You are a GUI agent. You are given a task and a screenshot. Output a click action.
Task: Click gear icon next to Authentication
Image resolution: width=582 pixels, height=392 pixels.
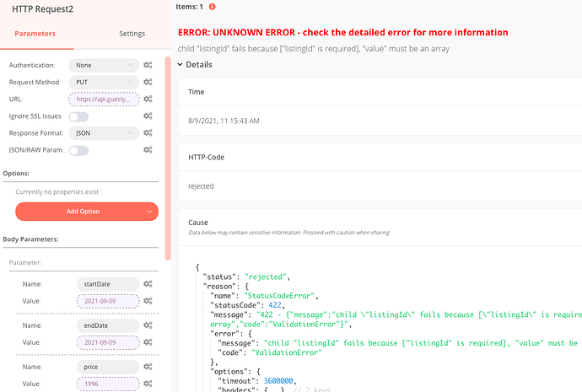148,65
